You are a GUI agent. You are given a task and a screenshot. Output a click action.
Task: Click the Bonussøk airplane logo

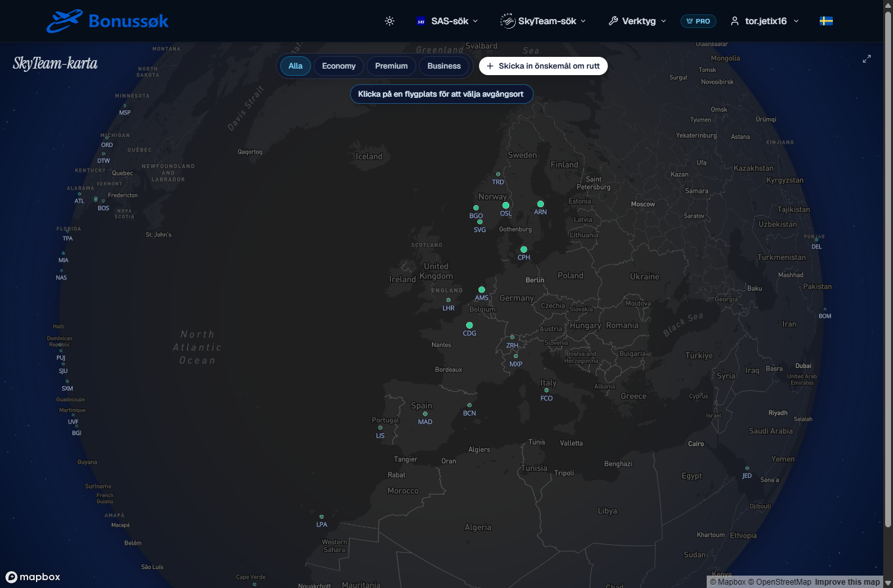point(64,21)
